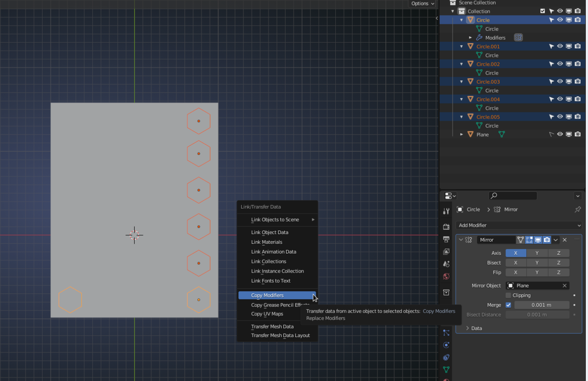Open the Output properties tab icon
This screenshot has height=381, width=588.
pyautogui.click(x=446, y=239)
